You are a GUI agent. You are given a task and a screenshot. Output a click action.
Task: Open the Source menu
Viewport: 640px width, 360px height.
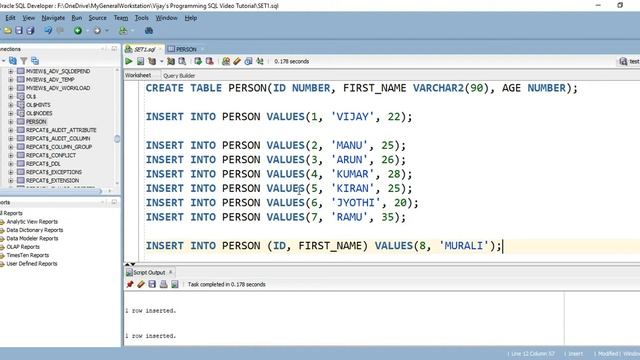tap(98, 18)
